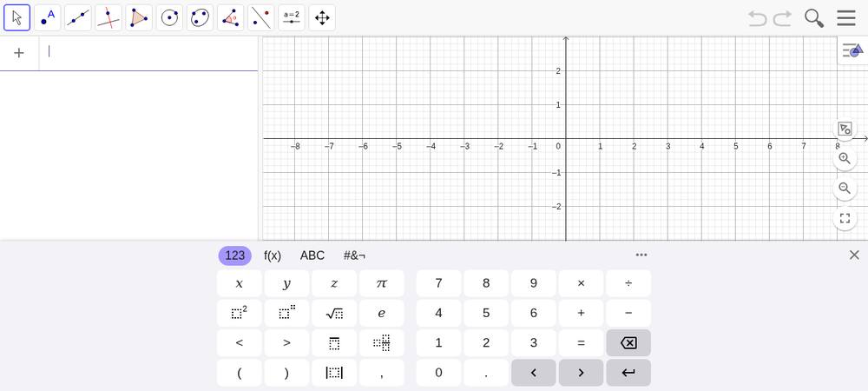
Task: Zoom out of the graphics view
Action: click(x=845, y=189)
